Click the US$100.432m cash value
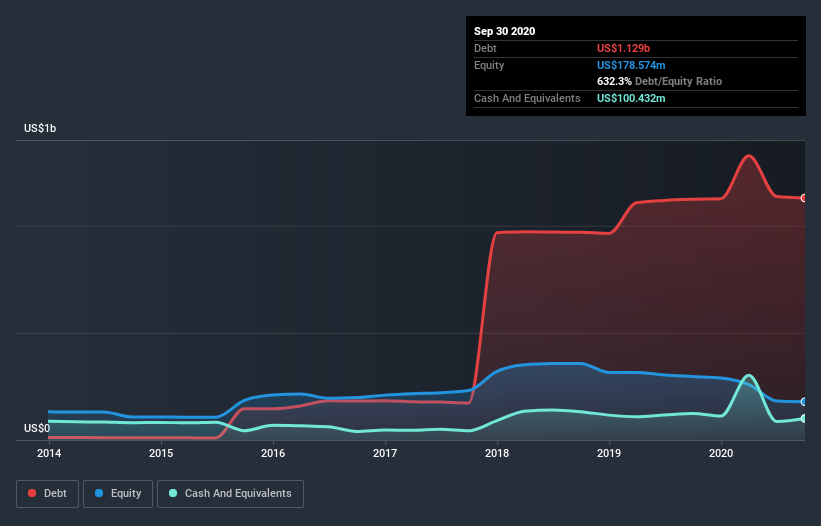The width and height of the screenshot is (821, 526). tap(631, 98)
